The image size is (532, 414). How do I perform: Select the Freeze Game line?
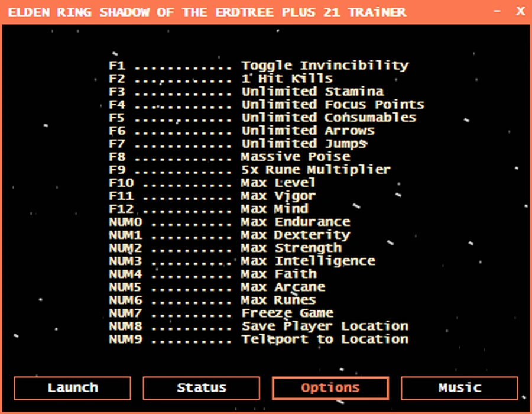coord(221,313)
